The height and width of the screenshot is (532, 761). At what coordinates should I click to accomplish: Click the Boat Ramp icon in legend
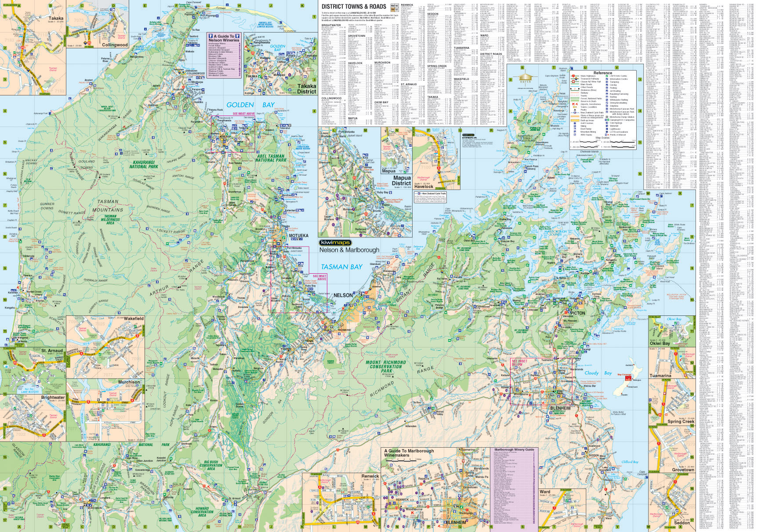(575, 129)
